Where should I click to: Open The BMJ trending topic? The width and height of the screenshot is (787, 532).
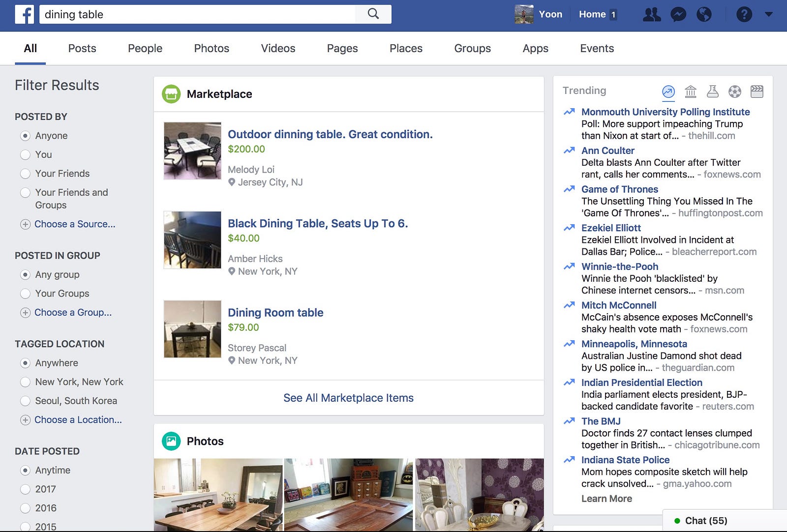pos(601,421)
